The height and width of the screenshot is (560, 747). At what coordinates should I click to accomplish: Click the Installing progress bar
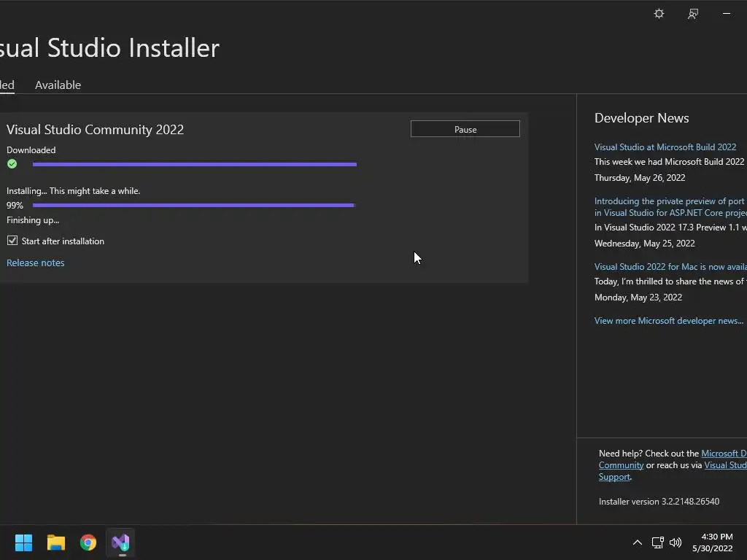194,205
